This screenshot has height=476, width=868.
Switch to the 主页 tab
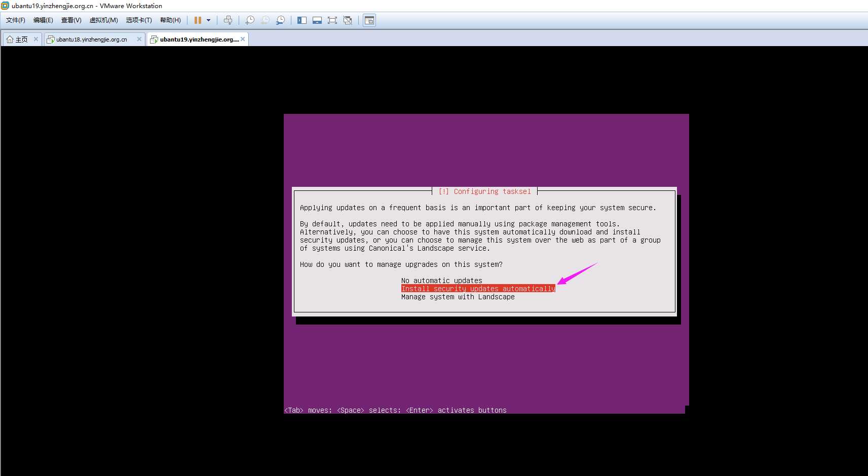pos(21,39)
